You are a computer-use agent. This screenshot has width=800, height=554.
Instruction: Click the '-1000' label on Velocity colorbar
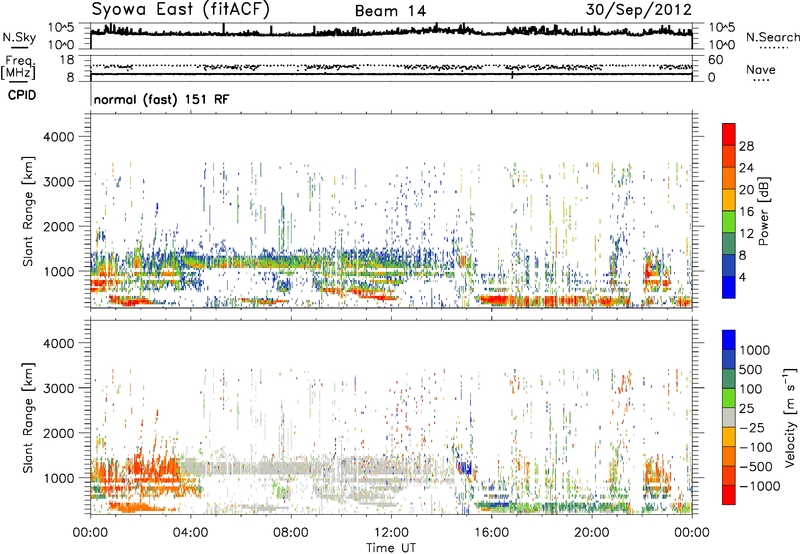(760, 486)
